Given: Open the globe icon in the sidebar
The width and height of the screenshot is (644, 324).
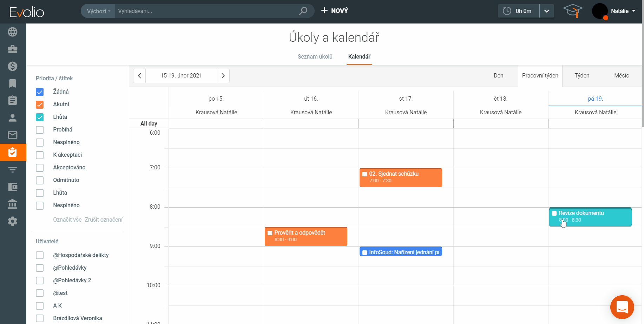Looking at the screenshot, I should tap(13, 32).
